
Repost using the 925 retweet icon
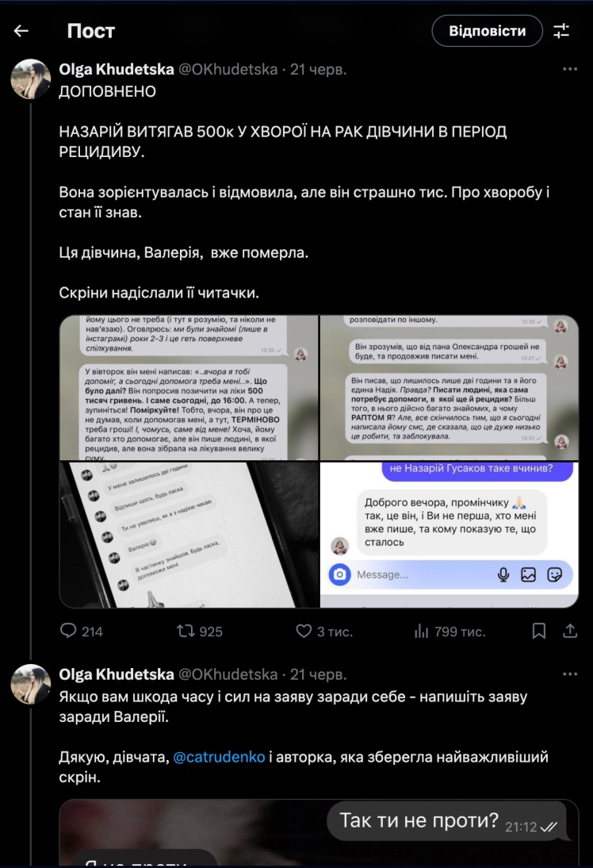[186, 631]
